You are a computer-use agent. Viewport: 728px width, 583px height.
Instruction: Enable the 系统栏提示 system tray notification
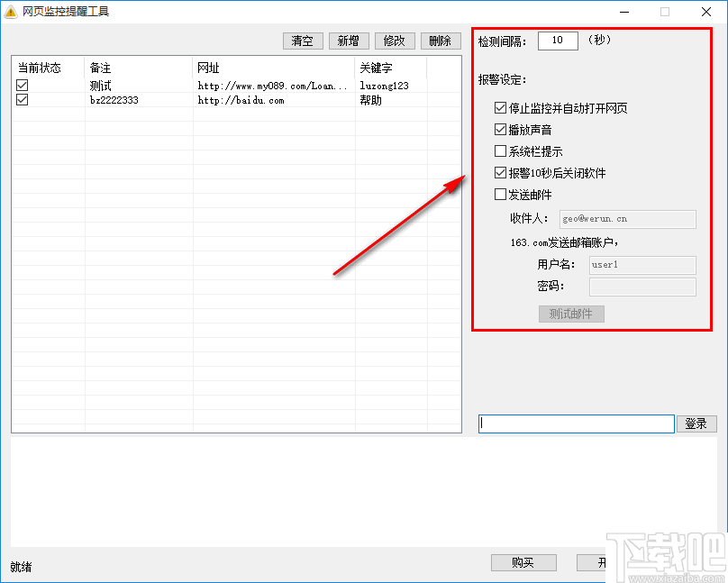[x=501, y=150]
